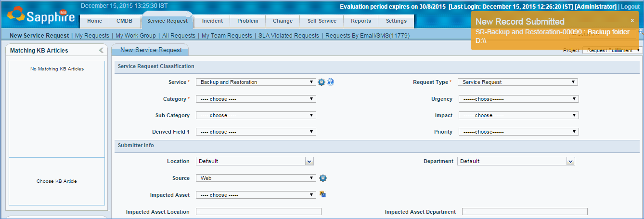Switch to the Incident tab
This screenshot has height=219, width=644.
pyautogui.click(x=212, y=21)
